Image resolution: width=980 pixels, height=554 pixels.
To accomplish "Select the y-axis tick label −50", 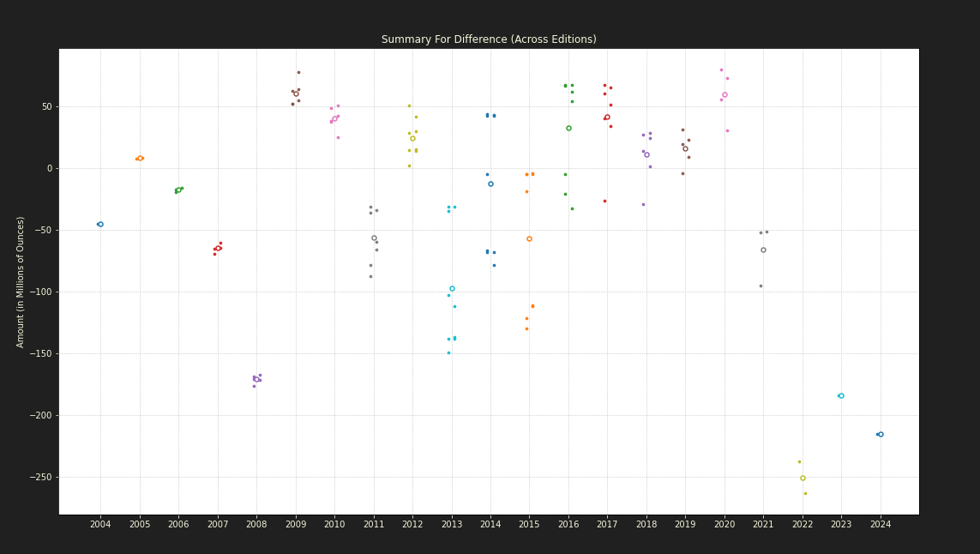I will tap(44, 230).
